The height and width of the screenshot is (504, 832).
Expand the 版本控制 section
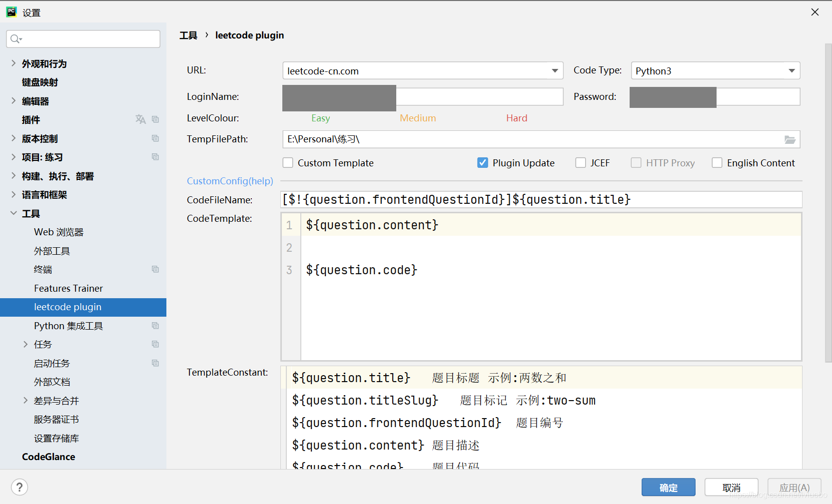[13, 138]
